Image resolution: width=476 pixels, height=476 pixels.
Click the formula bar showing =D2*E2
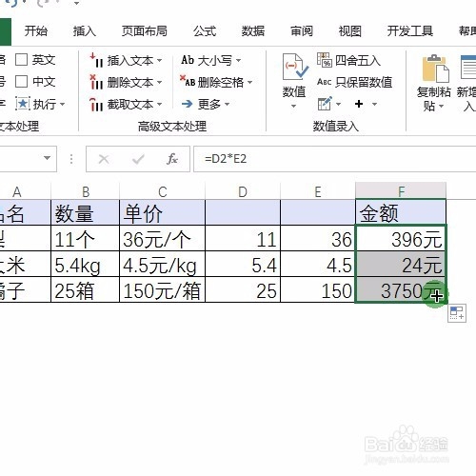[335, 159]
